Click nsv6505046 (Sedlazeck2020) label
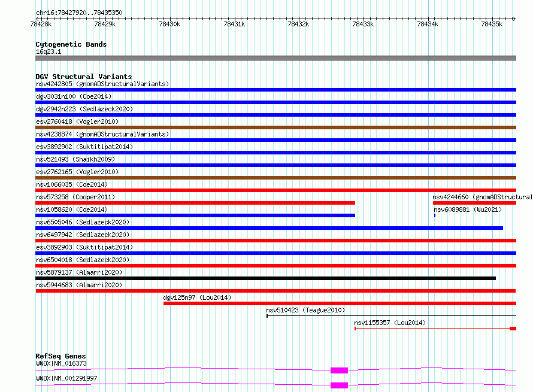Viewport: 533px width, 392px height. tap(83, 222)
